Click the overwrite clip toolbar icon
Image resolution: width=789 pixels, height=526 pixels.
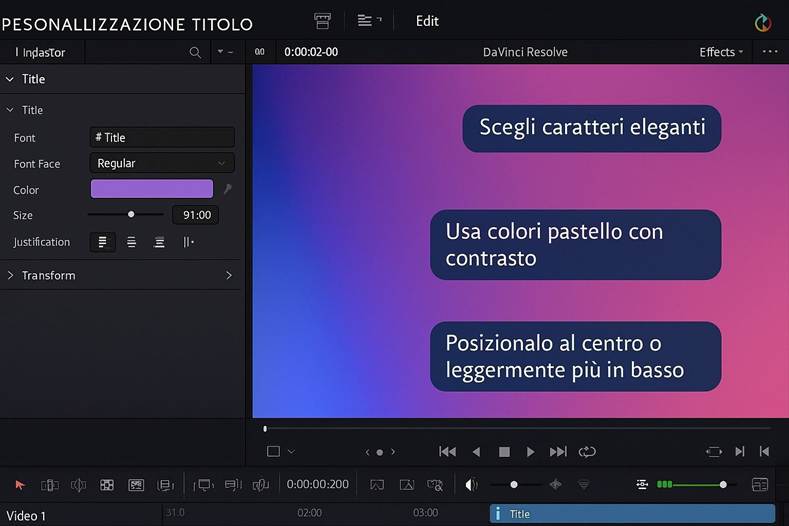165,485
